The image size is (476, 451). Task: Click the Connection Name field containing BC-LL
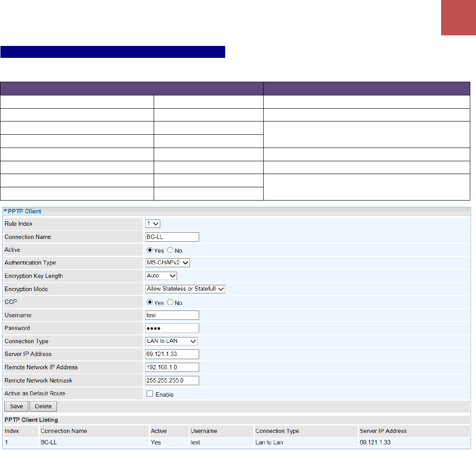pos(172,237)
